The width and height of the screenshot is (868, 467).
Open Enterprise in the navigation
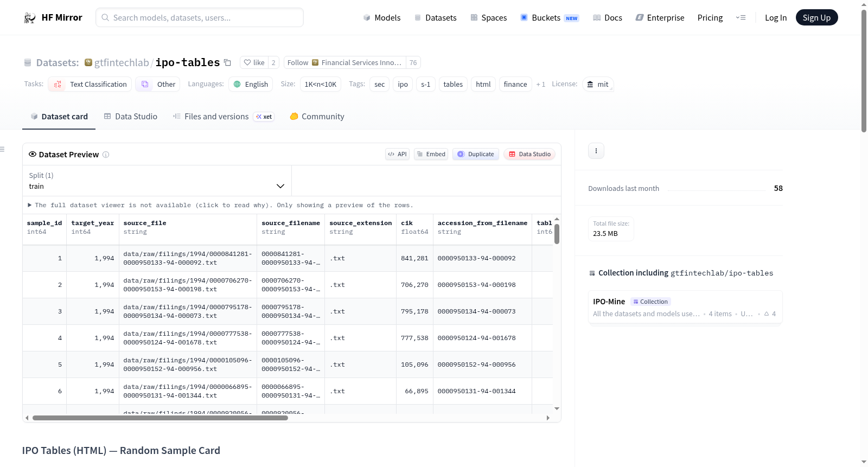[660, 17]
